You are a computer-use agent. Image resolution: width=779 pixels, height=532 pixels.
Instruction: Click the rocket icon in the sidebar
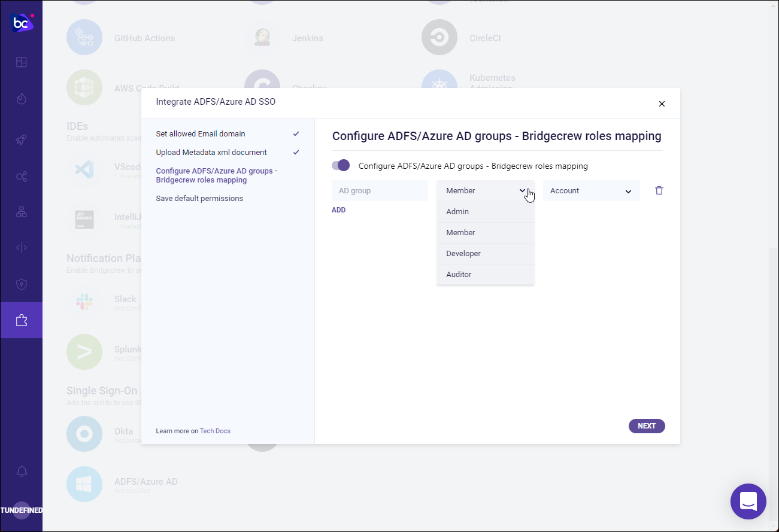point(22,140)
